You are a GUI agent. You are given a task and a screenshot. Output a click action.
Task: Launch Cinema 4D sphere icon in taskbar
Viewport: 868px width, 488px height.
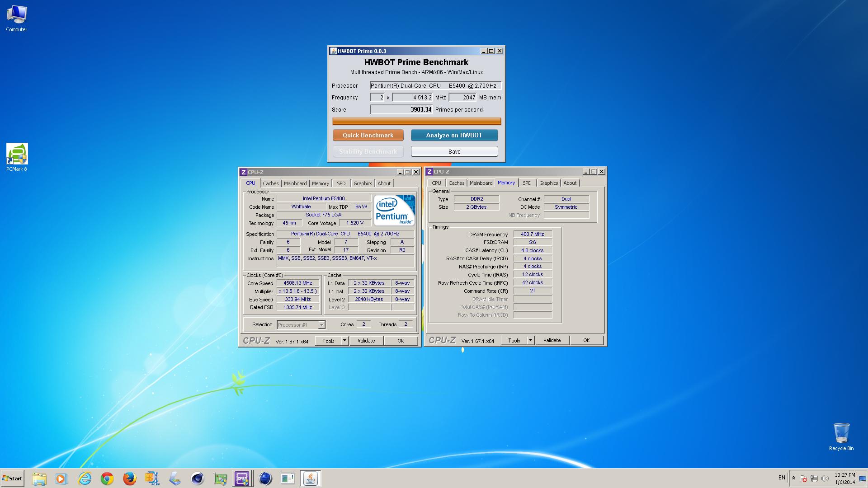198,479
